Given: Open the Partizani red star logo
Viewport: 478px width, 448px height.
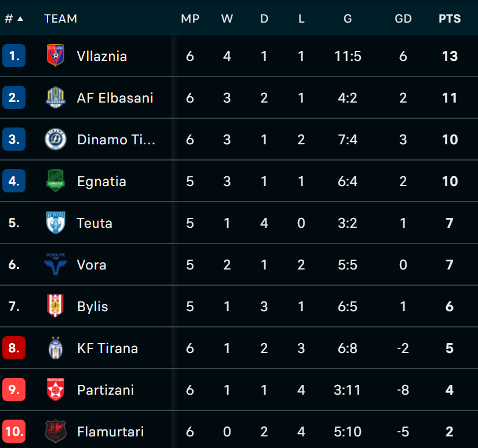Looking at the screenshot, I should [x=56, y=389].
